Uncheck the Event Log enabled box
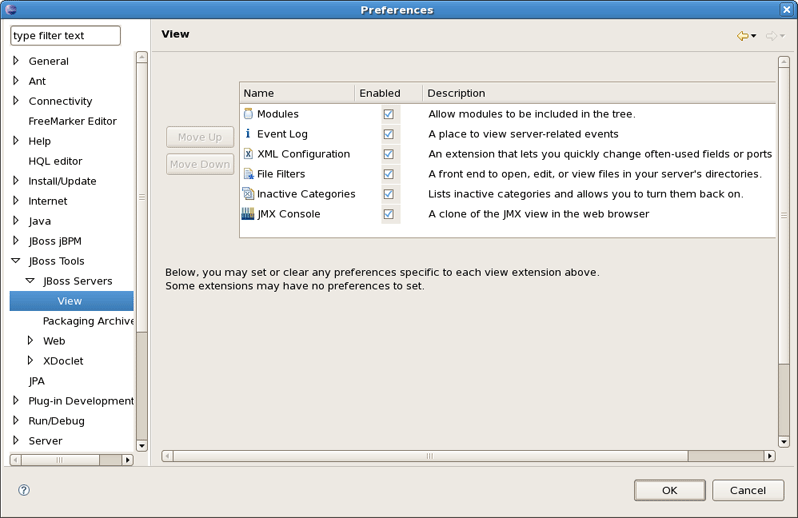 (388, 134)
